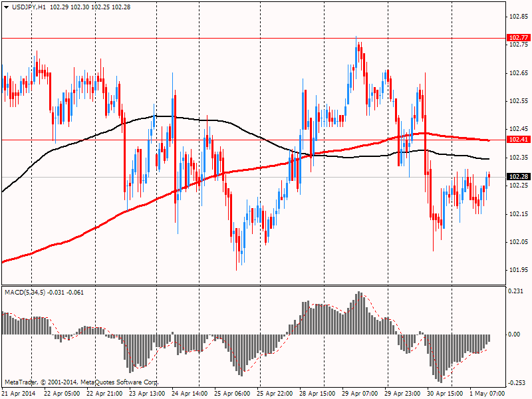This screenshot has width=532, height=399.
Task: Click the red 102.77 price tag
Action: pyautogui.click(x=517, y=37)
